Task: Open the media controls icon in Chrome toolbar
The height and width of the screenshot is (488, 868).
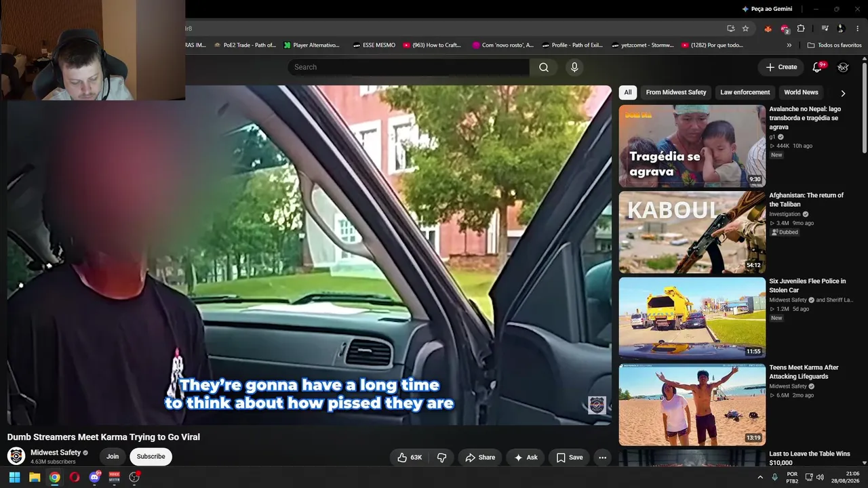Action: tap(825, 28)
